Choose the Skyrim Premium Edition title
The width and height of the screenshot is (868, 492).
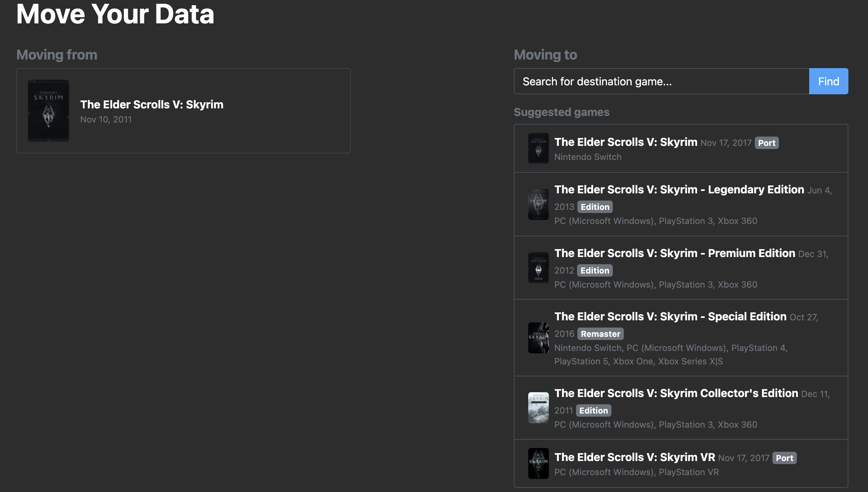674,253
